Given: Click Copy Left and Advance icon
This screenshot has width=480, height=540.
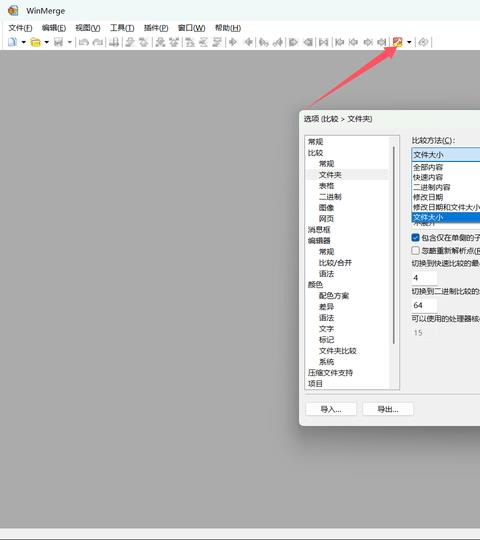Looking at the screenshot, I should (x=278, y=42).
